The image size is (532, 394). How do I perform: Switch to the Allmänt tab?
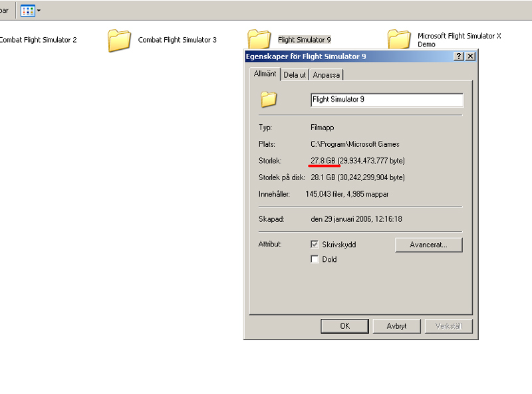coord(265,74)
